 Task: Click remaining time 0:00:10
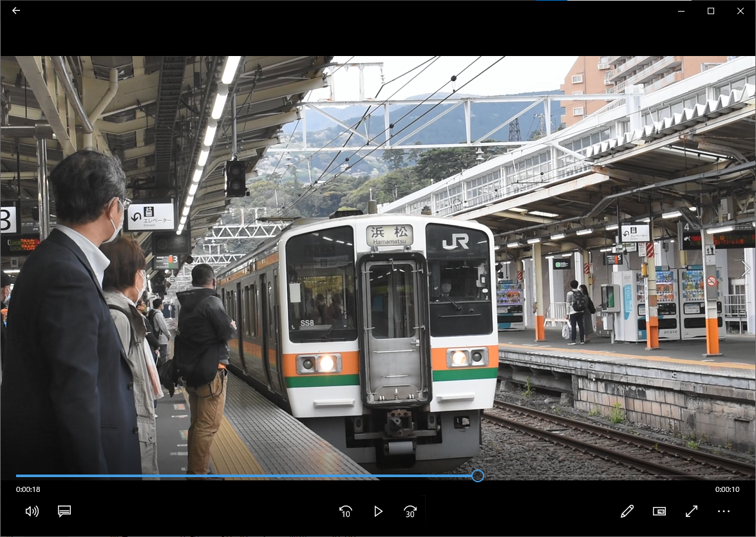[727, 489]
